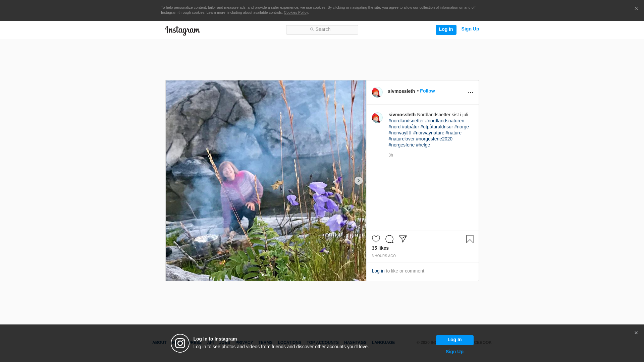The height and width of the screenshot is (362, 644).
Task: Follow the sivmossleth account
Action: pyautogui.click(x=427, y=91)
